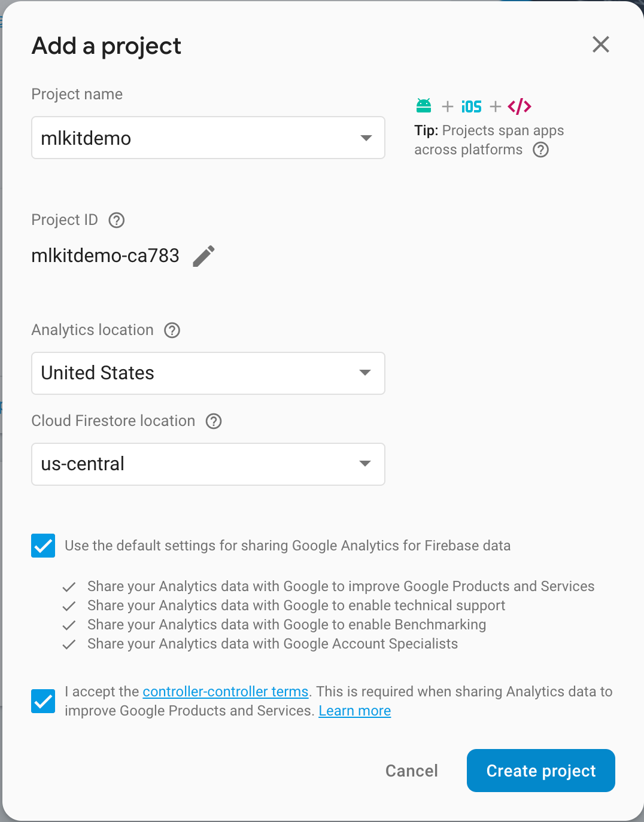644x822 pixels.
Task: Open the us-central Firestore location dropdown
Action: pos(208,464)
